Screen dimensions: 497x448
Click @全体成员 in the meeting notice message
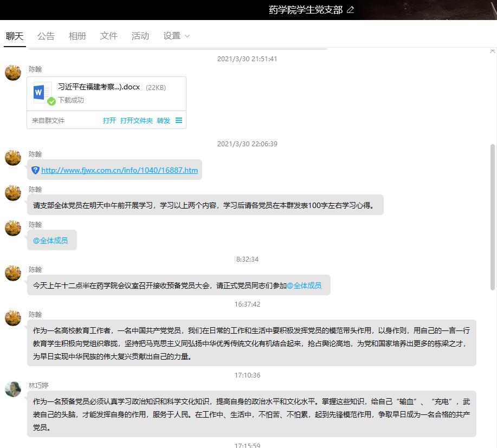[x=304, y=285]
